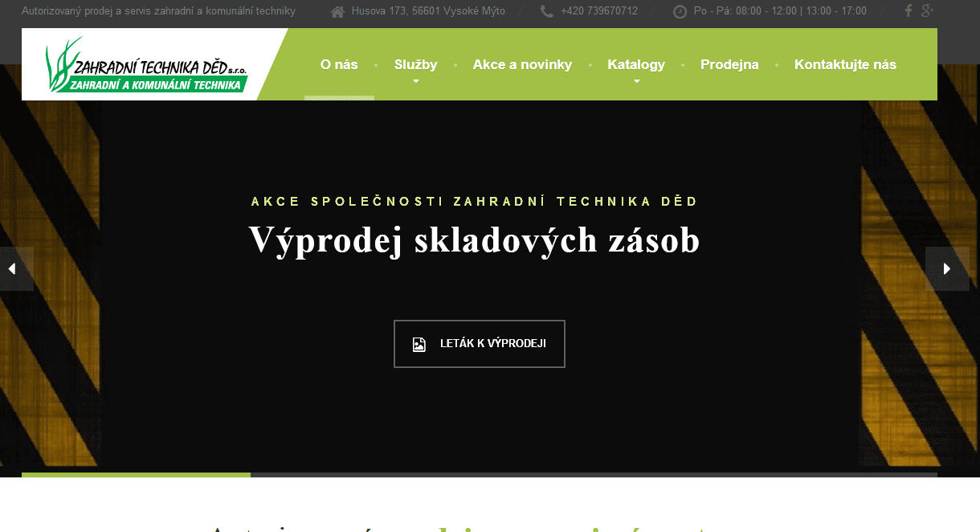Image resolution: width=980 pixels, height=532 pixels.
Task: Expand the Katalogy dropdown arrow
Action: click(636, 81)
